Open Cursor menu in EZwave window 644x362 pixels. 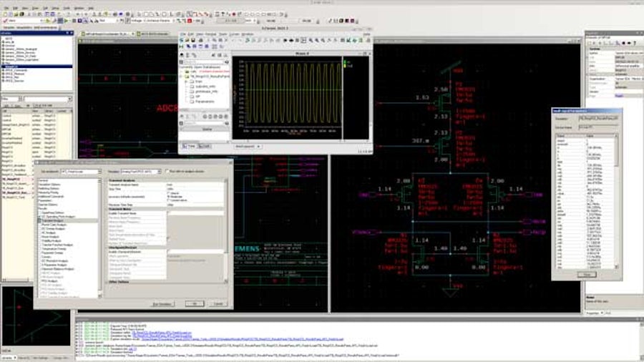(234, 34)
